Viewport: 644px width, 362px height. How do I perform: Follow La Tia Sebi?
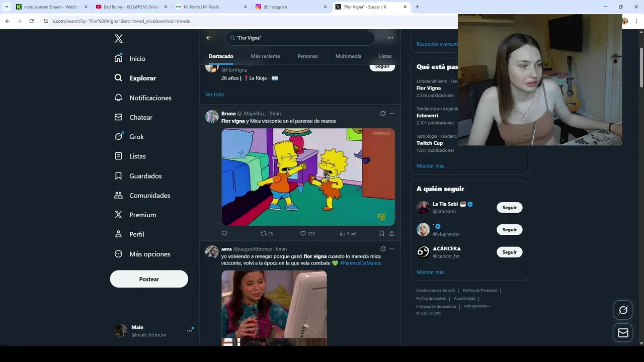tap(509, 208)
